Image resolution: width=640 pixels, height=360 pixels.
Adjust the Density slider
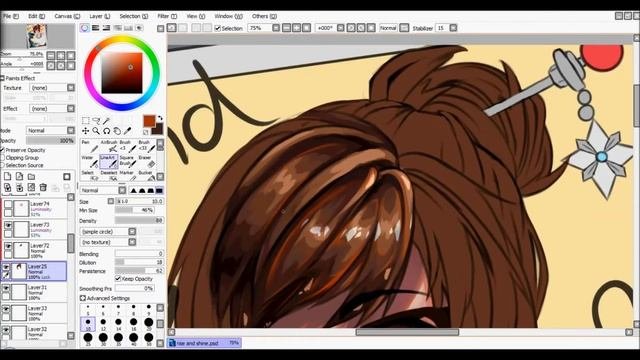[139, 220]
